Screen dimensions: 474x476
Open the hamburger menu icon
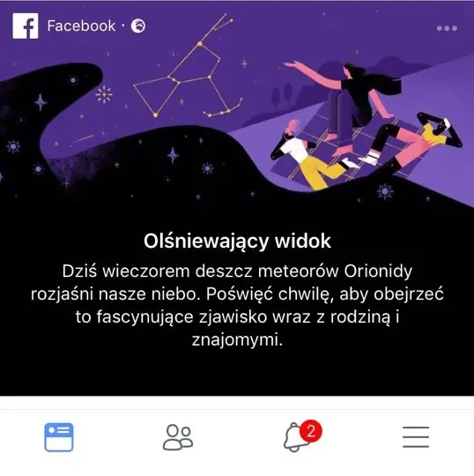point(416,437)
